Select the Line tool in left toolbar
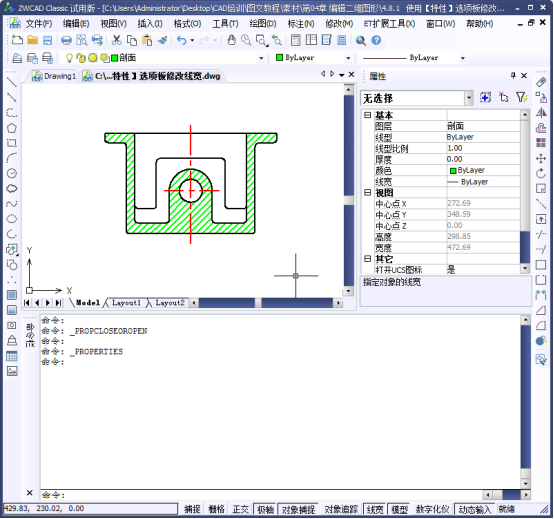Viewport: 554px width, 519px height. pyautogui.click(x=12, y=82)
